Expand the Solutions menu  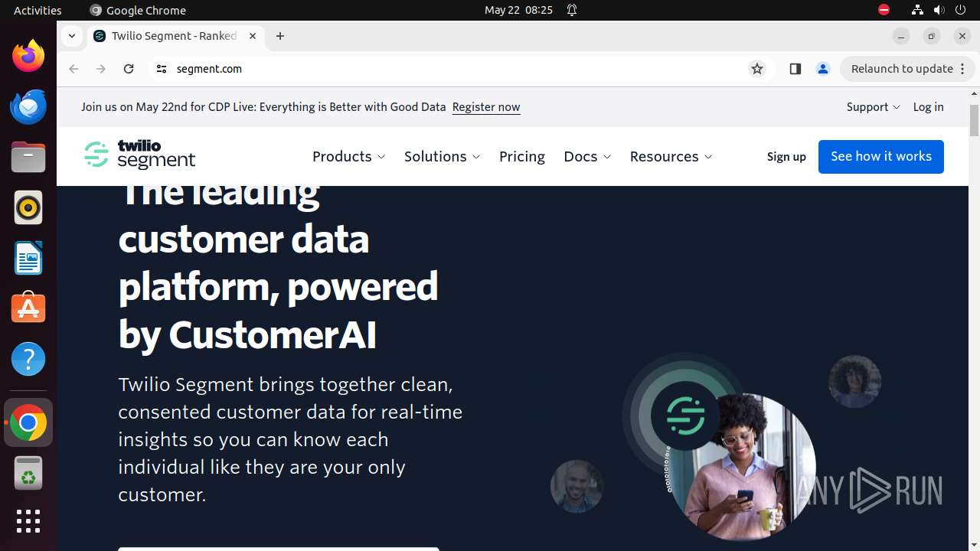[x=443, y=156]
